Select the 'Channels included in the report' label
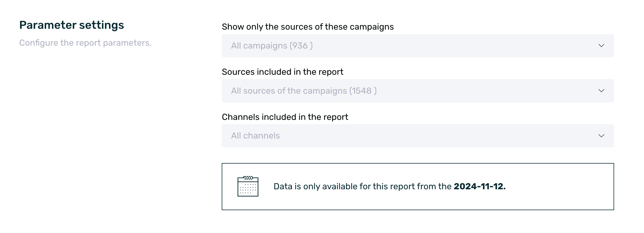Image resolution: width=644 pixels, height=233 pixels. pos(285,117)
